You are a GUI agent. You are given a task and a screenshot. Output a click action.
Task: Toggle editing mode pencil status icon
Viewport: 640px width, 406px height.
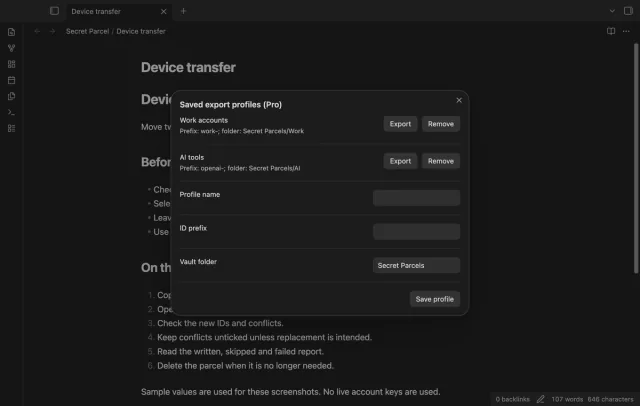coord(540,399)
